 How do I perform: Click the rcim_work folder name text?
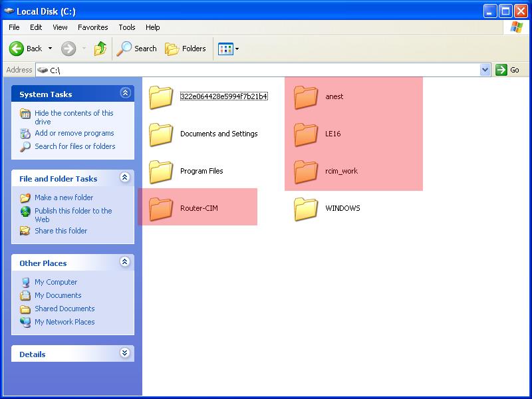(x=341, y=171)
